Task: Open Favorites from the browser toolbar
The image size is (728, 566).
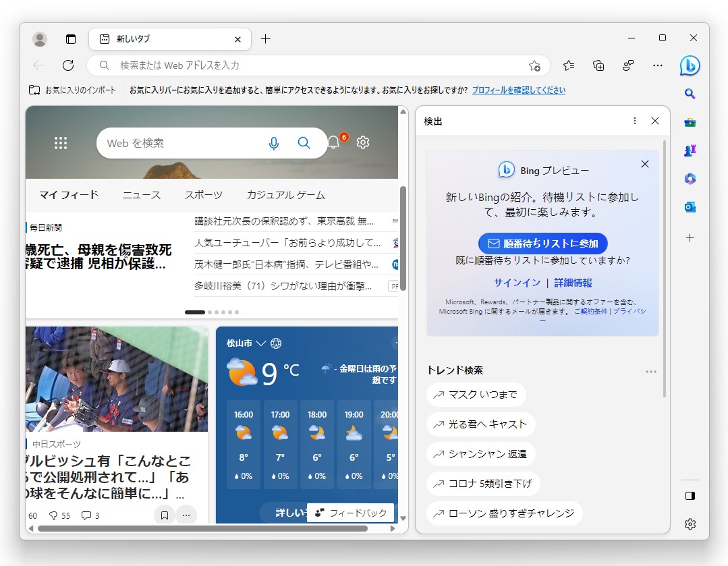Action: [568, 65]
